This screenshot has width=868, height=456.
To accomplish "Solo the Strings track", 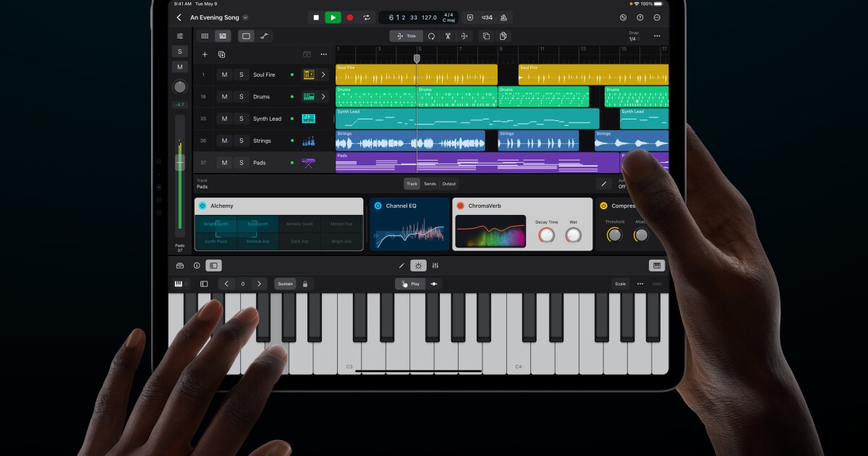I will (x=242, y=140).
